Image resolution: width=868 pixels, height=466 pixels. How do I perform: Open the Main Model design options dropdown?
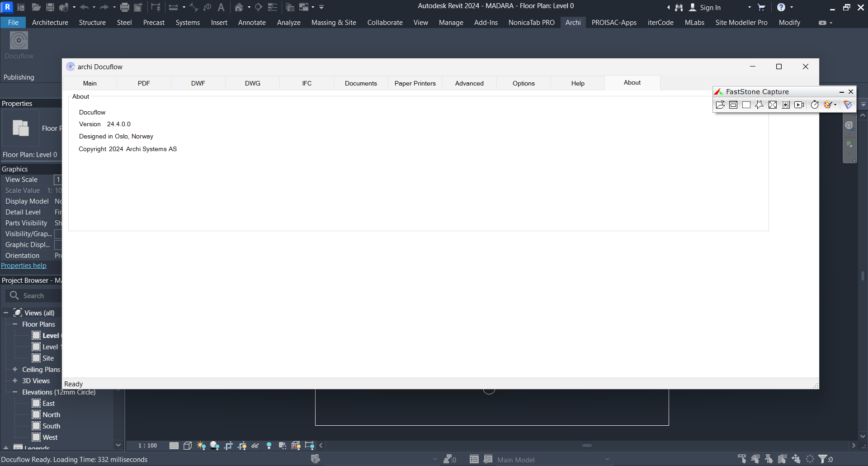tap(608, 460)
